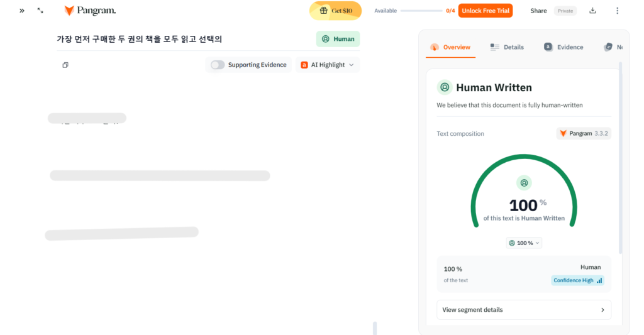The image size is (644, 335).
Task: Click the 0/4 available count
Action: tap(450, 11)
